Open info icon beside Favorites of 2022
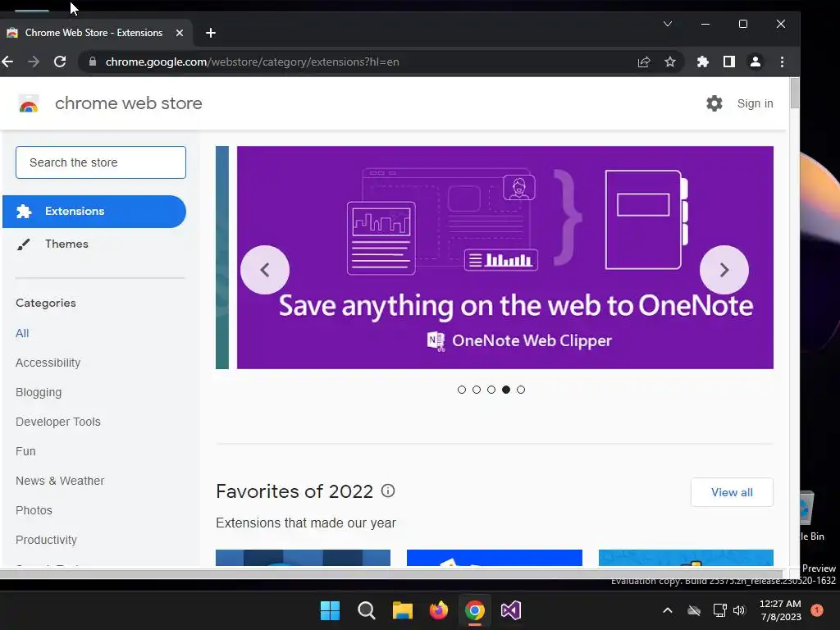 click(388, 491)
